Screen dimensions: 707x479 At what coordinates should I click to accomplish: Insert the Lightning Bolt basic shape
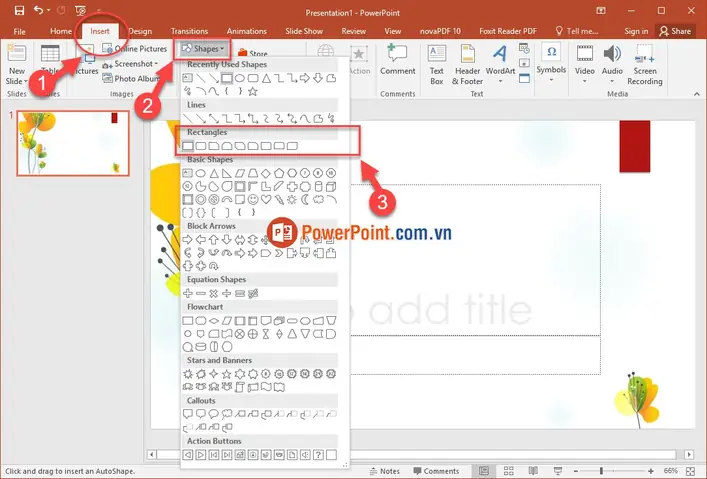tap(279, 199)
